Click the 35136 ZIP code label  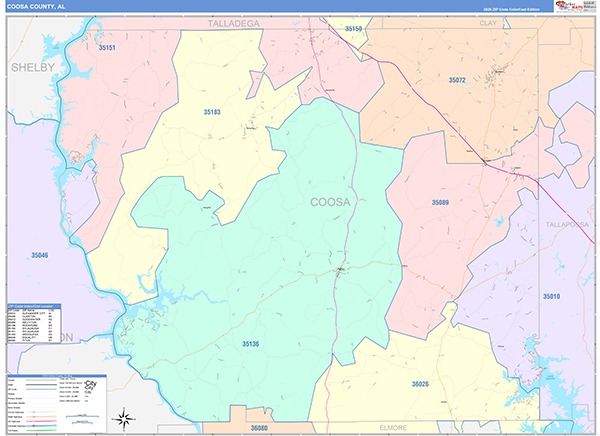251,344
